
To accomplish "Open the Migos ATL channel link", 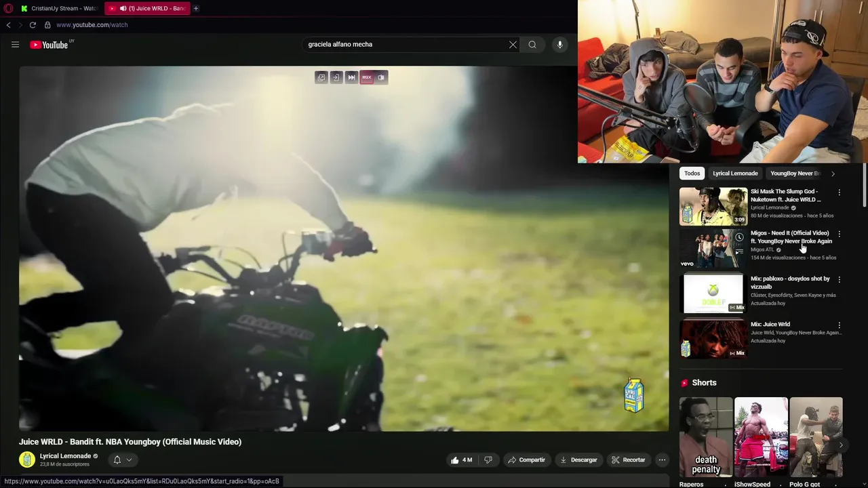I will [762, 249].
